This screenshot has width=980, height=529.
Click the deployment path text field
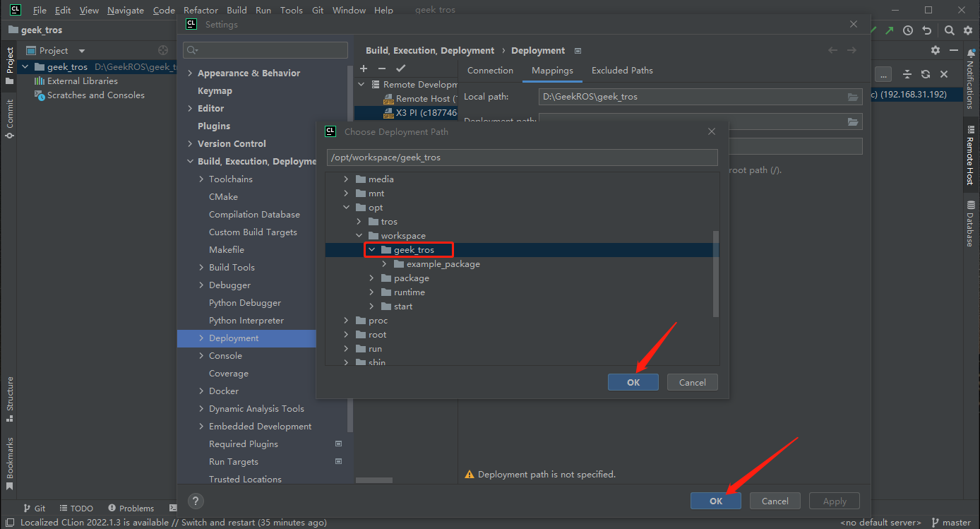pyautogui.click(x=522, y=157)
